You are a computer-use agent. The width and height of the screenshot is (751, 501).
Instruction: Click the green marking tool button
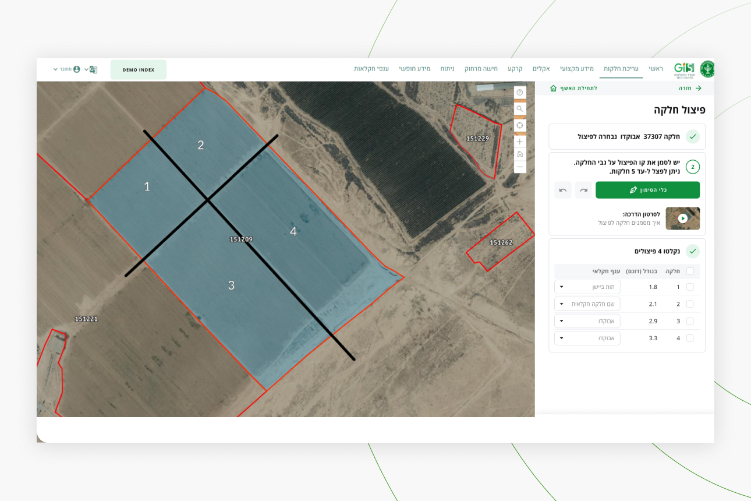click(x=648, y=190)
